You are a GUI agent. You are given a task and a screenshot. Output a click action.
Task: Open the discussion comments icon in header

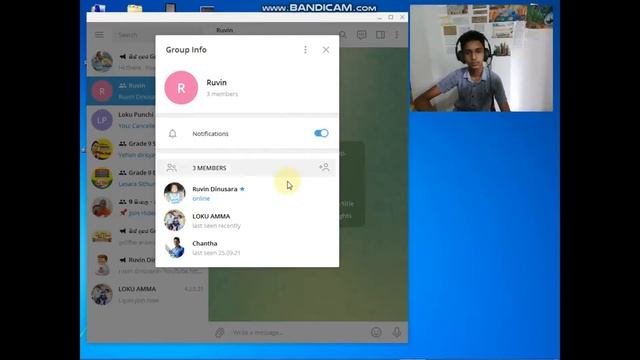point(362,35)
